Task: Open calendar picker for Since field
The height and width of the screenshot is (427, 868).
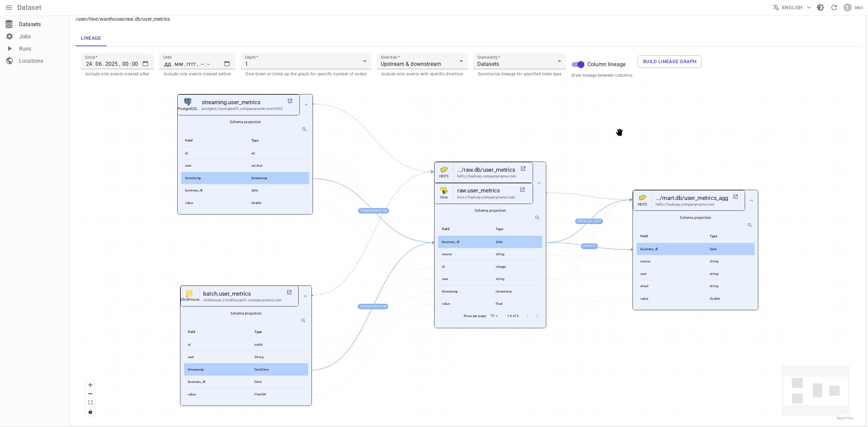Action: point(145,64)
